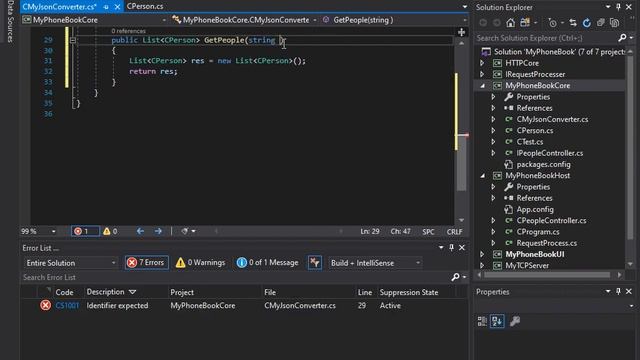Sort Error List by File column

pos(270,292)
